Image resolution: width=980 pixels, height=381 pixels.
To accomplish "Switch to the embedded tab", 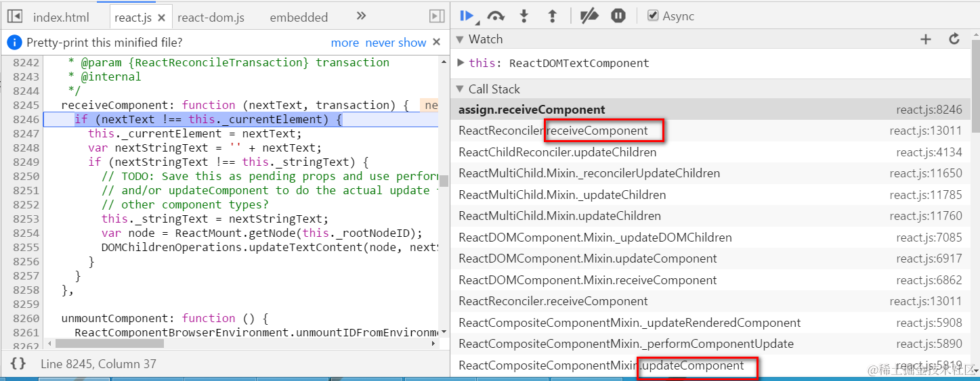I will click(x=299, y=18).
